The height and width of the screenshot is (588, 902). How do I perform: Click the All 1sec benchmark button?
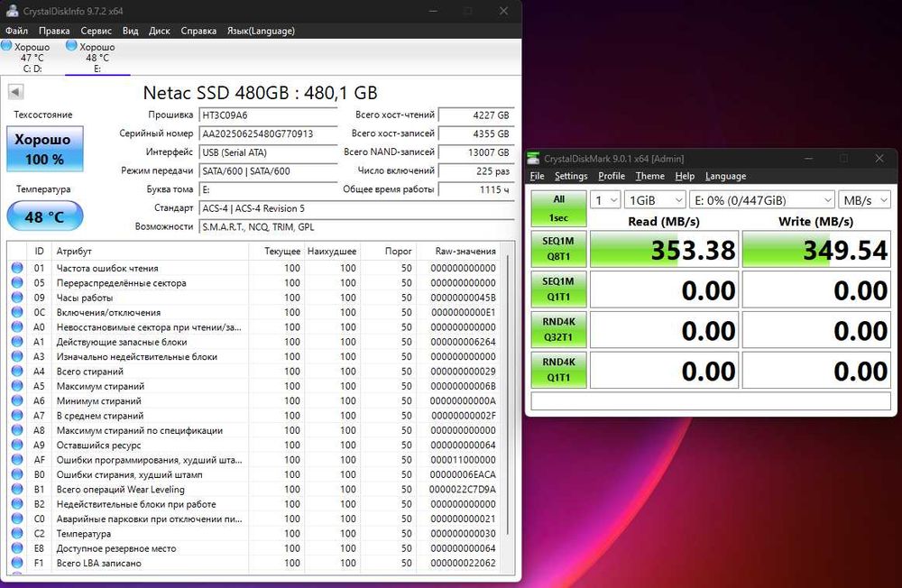click(x=558, y=208)
